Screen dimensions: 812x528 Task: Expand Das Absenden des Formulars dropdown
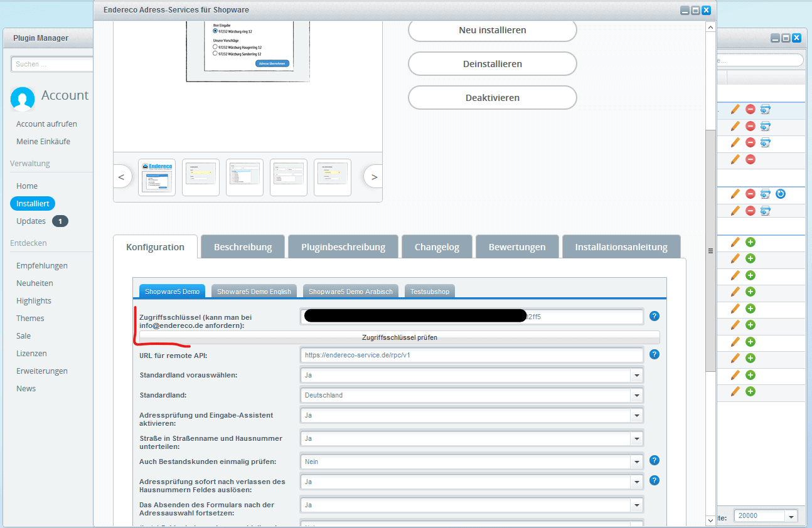pyautogui.click(x=637, y=505)
